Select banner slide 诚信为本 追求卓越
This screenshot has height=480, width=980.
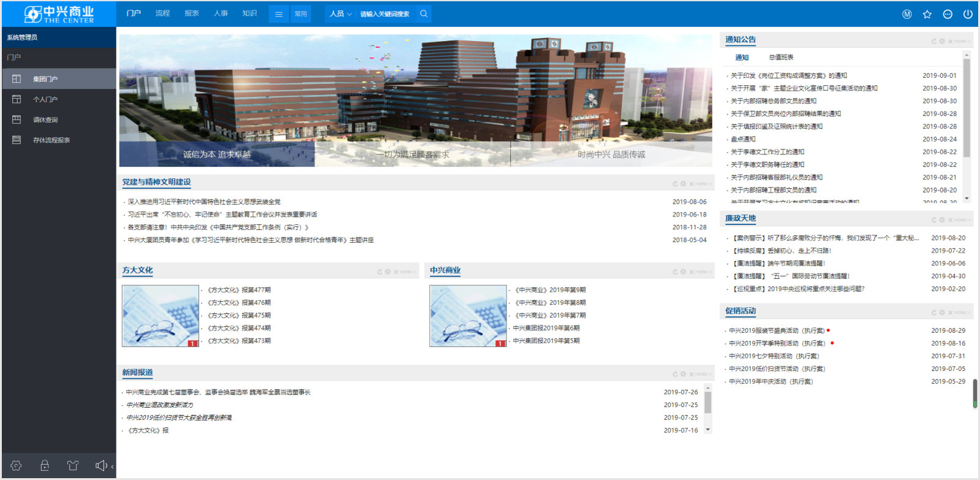(217, 154)
